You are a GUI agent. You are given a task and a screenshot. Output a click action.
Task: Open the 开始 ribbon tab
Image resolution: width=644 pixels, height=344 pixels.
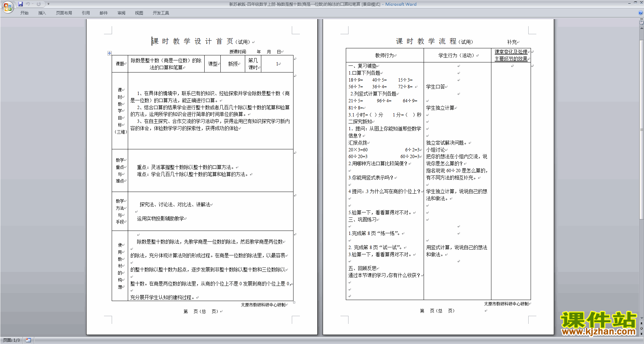(24, 13)
